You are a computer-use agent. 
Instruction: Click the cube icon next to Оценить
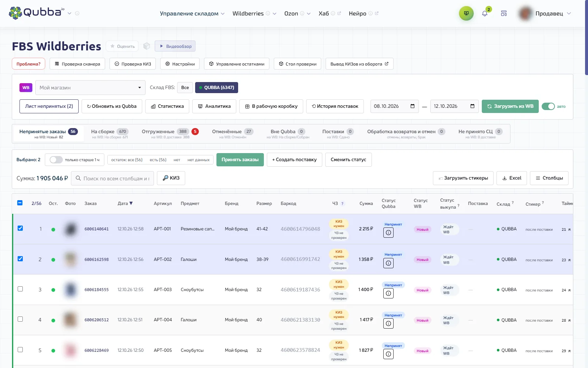147,46
